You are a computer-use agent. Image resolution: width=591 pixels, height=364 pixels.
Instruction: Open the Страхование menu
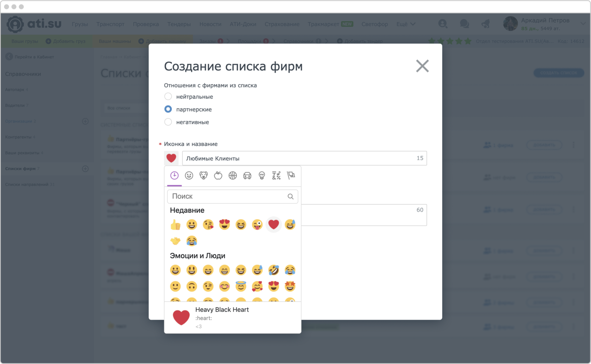(282, 24)
